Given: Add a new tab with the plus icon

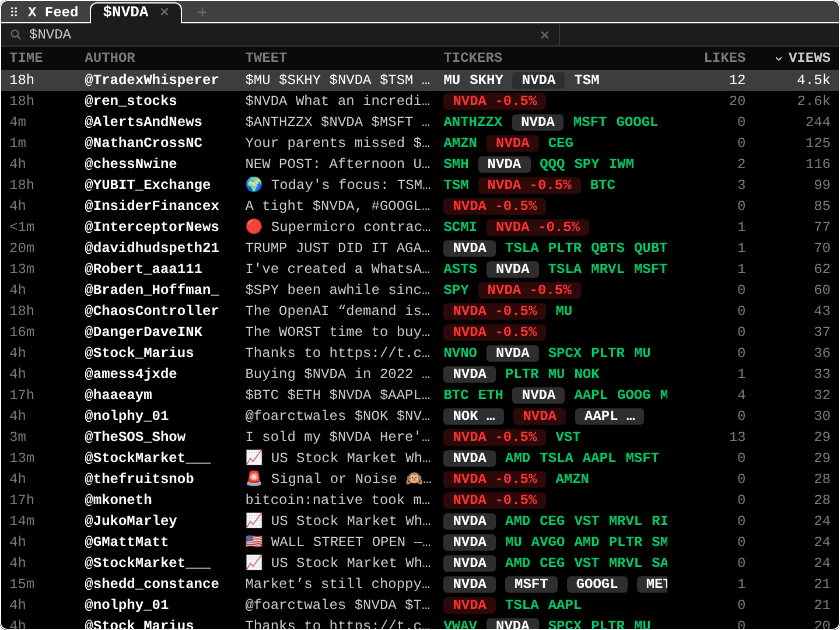Looking at the screenshot, I should click(202, 12).
